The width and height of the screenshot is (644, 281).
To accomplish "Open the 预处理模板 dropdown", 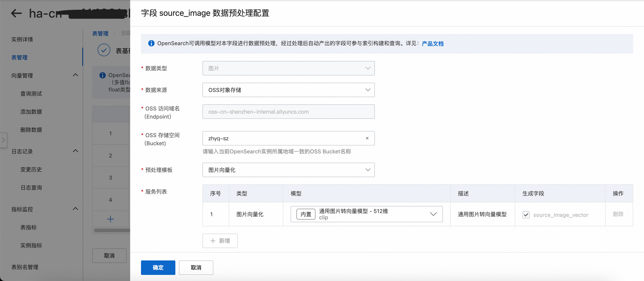I will tap(288, 170).
